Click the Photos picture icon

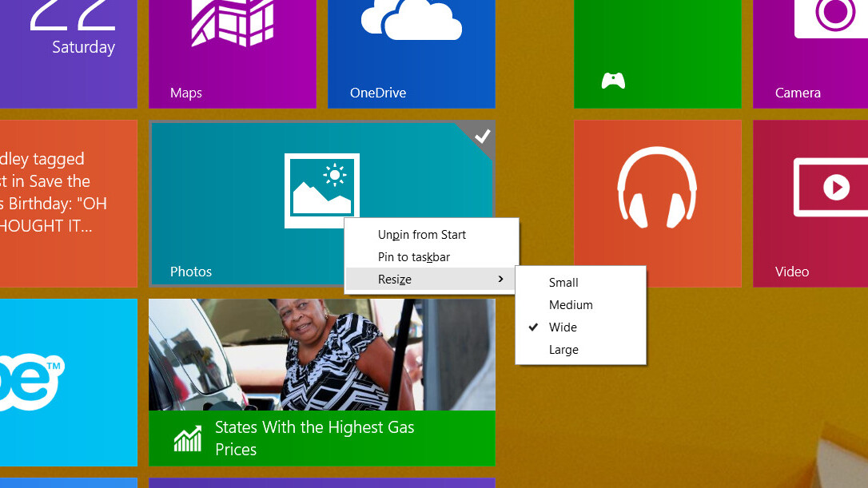click(321, 189)
